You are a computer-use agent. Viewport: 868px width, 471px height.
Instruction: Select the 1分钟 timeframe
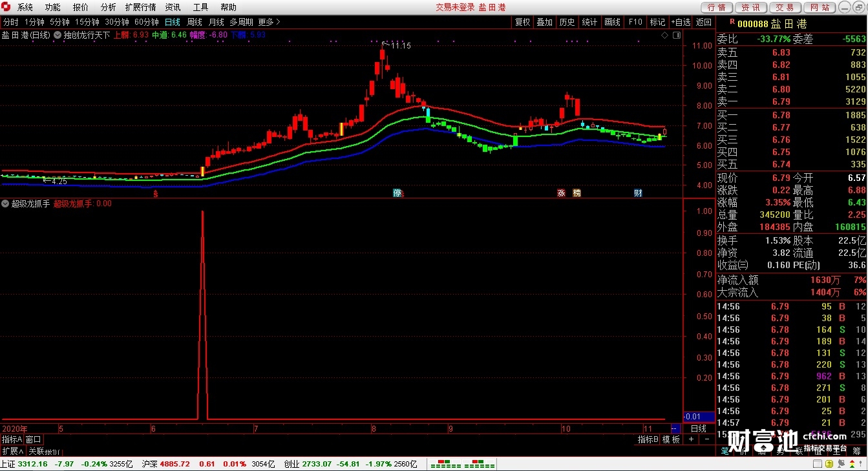click(x=34, y=22)
